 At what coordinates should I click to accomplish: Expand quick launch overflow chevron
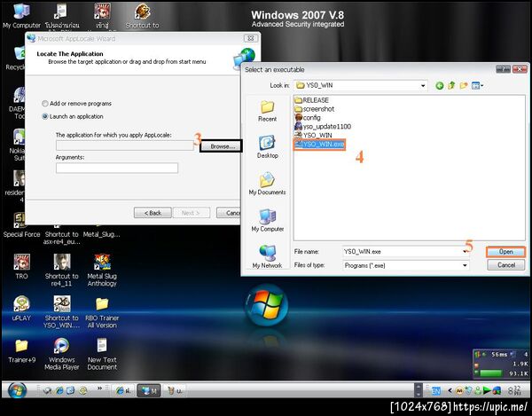click(x=99, y=389)
